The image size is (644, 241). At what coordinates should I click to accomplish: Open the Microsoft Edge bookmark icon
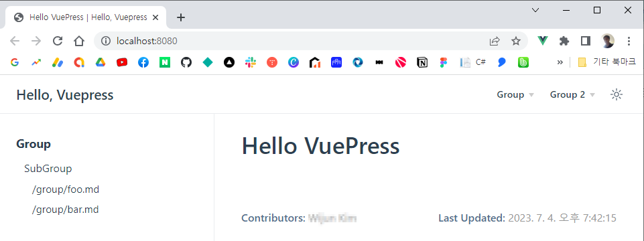(x=358, y=62)
